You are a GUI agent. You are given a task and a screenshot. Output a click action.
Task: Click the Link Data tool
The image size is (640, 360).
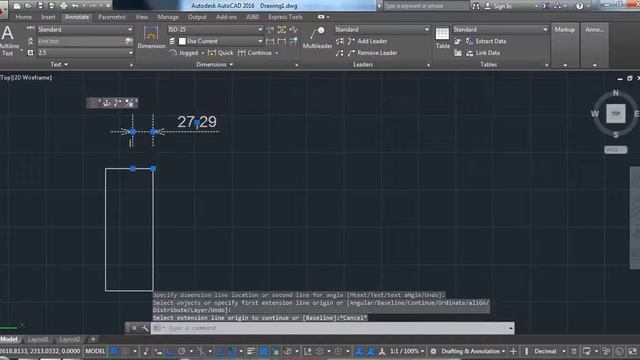coord(483,53)
